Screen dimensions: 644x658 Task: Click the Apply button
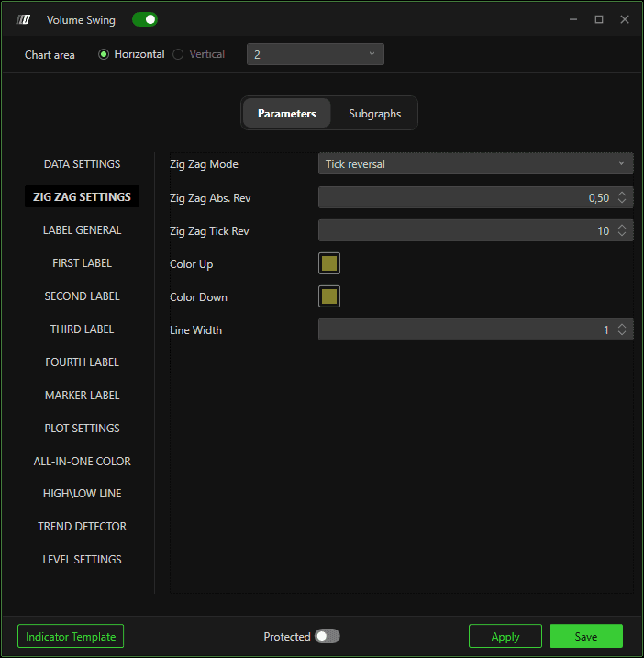coord(505,636)
